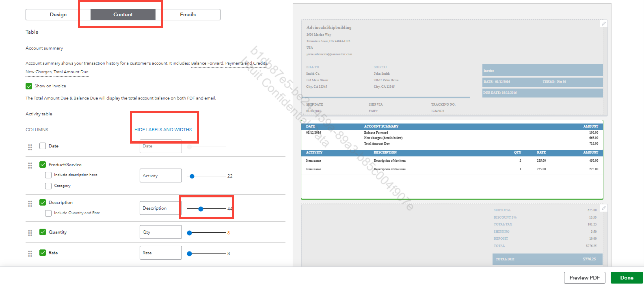
Task: Grab the Date row drag handle
Action: point(30,147)
